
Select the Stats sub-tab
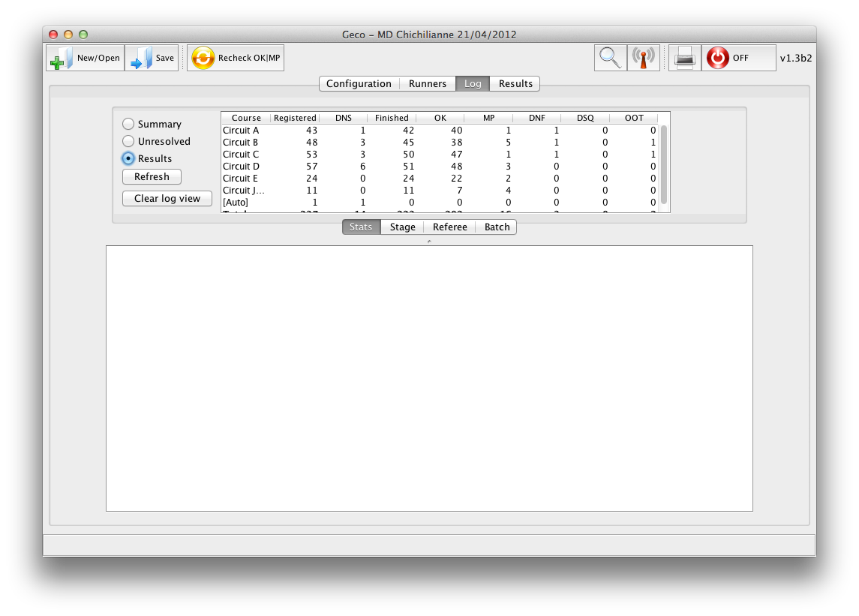pos(361,227)
